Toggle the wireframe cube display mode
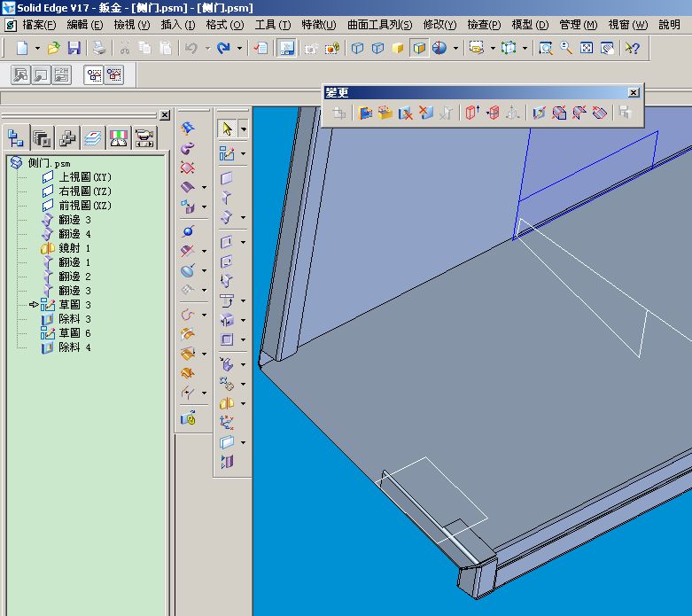This screenshot has height=616, width=692. tap(357, 48)
